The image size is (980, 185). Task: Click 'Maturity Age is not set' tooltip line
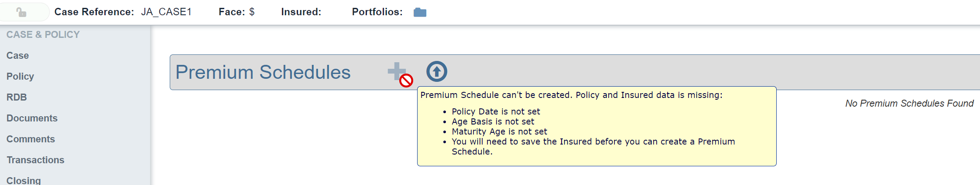click(x=499, y=132)
